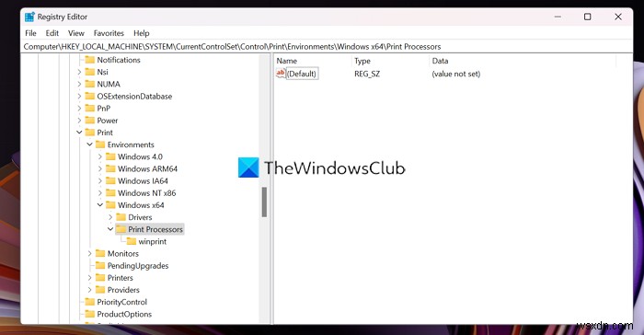The image size is (644, 335).
Task: Select the 'OSExtensionDatabase' key label
Action: 134,97
